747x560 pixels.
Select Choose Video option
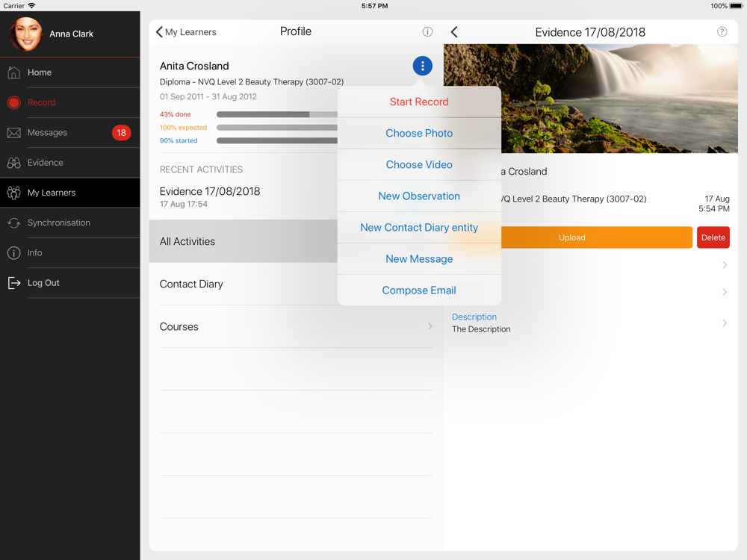coord(419,165)
